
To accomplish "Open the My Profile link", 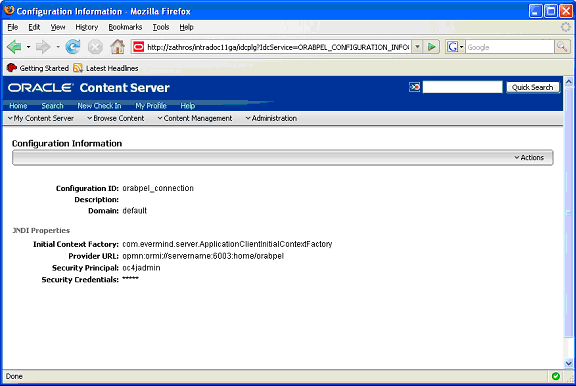I will 151,106.
